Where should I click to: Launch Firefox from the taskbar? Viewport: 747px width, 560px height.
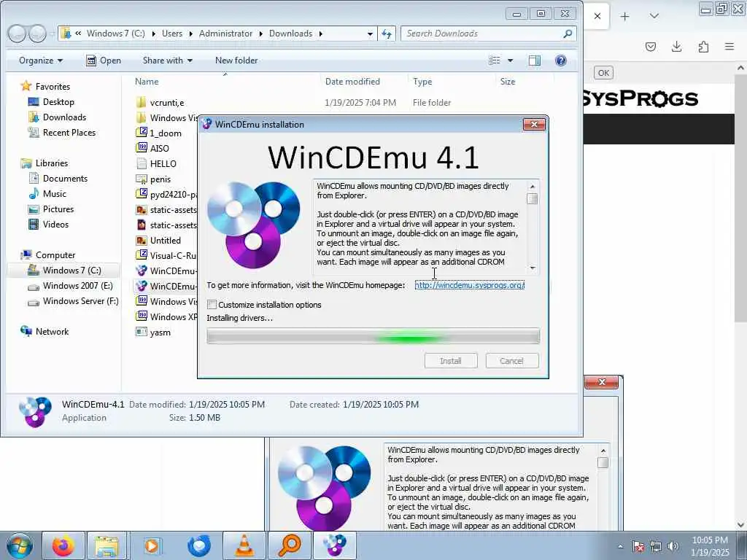(63, 545)
